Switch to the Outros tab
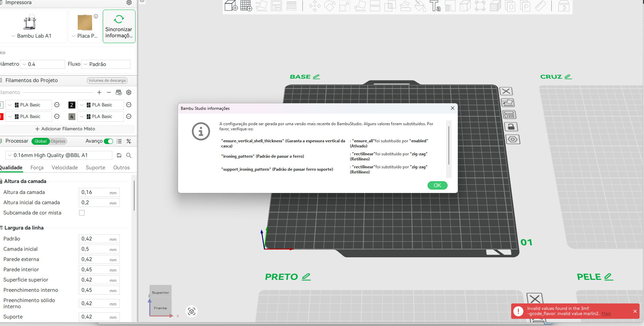644x326 pixels. [122, 168]
